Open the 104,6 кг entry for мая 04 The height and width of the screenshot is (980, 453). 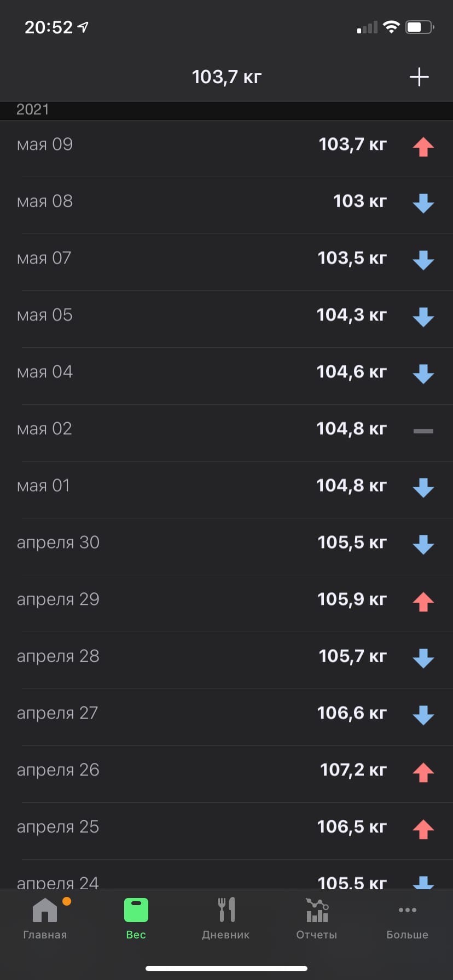coord(226,372)
